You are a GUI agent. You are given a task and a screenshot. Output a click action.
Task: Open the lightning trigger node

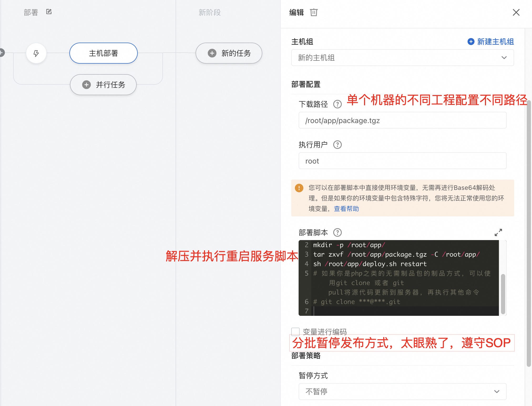36,53
